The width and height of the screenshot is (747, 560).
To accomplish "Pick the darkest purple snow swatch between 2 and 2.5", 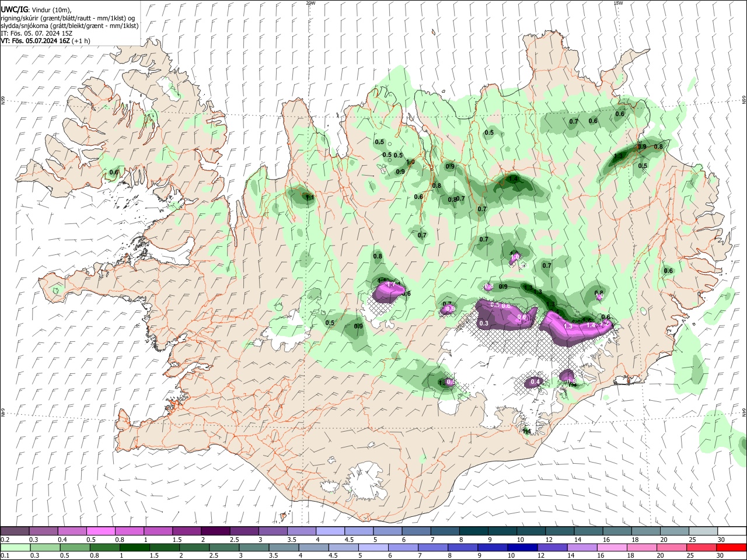I will point(215,531).
